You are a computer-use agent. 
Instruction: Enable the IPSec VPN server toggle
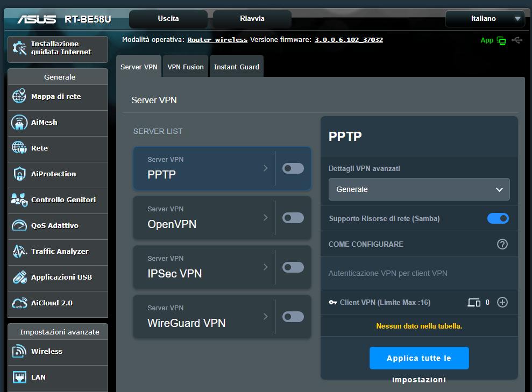coord(293,267)
